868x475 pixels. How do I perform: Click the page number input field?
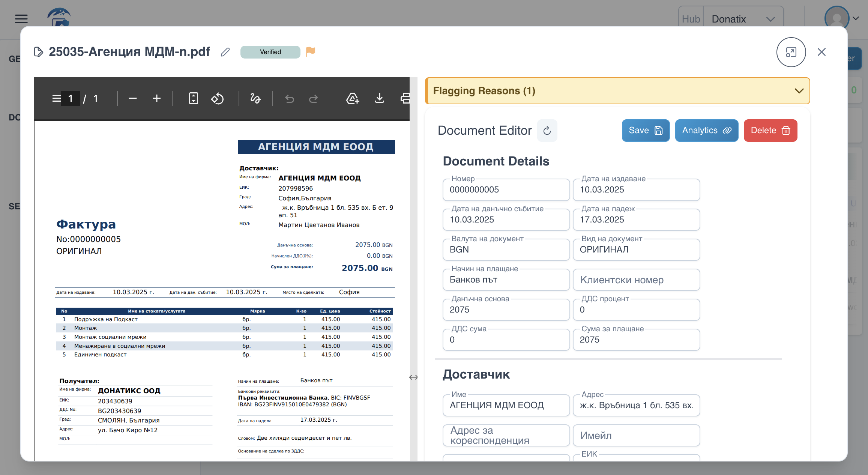pos(71,98)
